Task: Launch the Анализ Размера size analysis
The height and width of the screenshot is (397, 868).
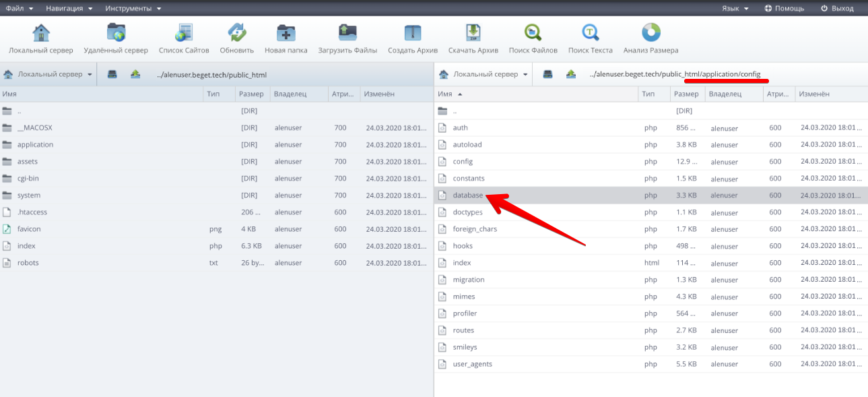Action: (x=651, y=39)
